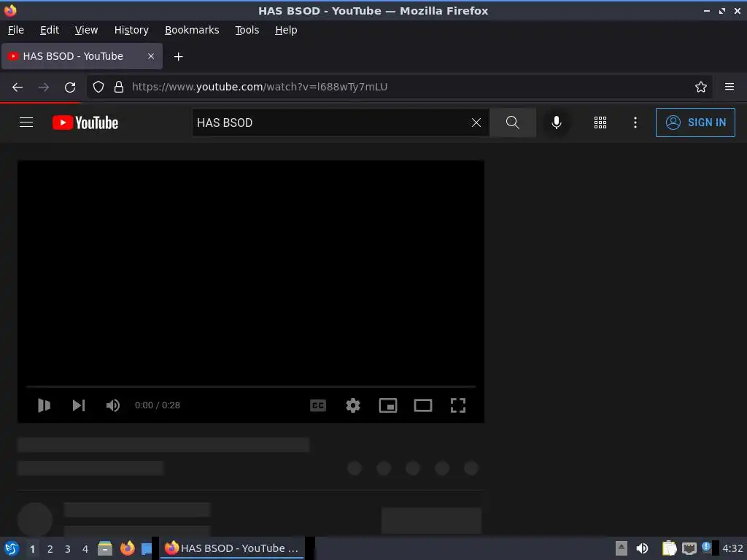The image size is (747, 560).
Task: Enable the miniplayer
Action: pyautogui.click(x=388, y=405)
